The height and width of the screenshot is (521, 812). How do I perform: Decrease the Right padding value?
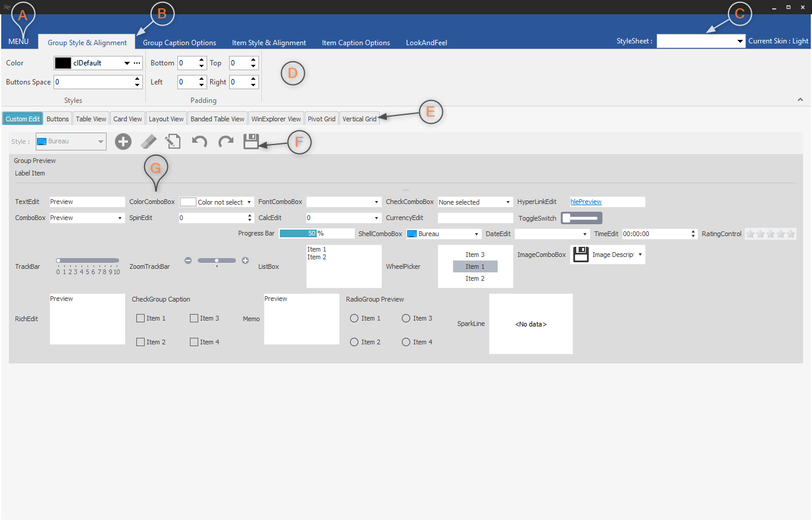pyautogui.click(x=254, y=85)
